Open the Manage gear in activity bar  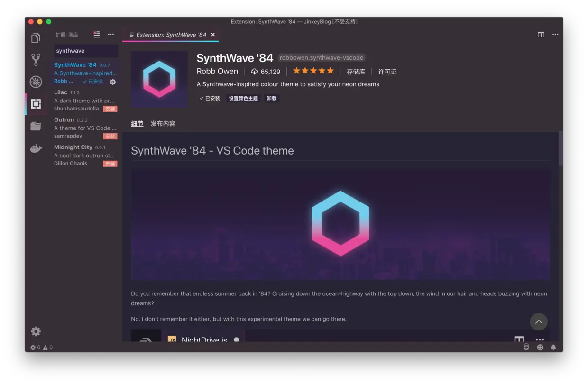(36, 331)
